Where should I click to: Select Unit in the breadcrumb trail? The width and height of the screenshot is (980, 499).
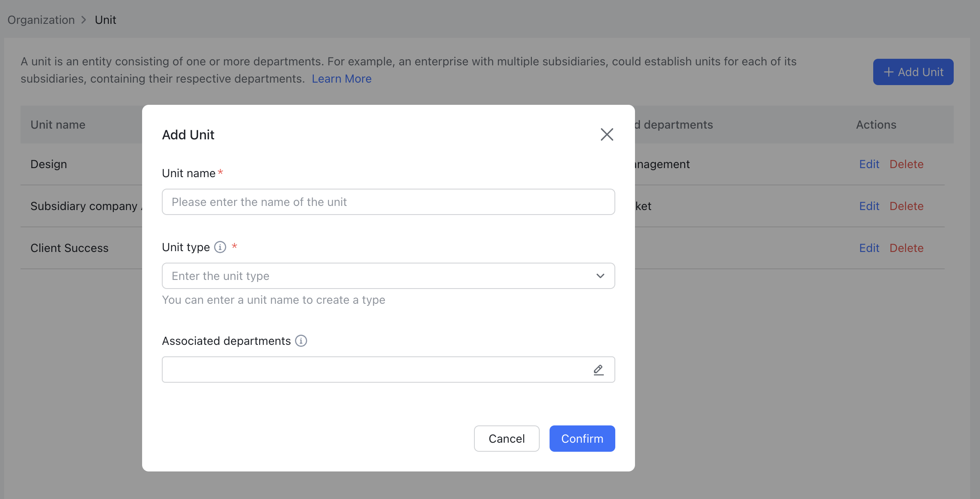(105, 19)
